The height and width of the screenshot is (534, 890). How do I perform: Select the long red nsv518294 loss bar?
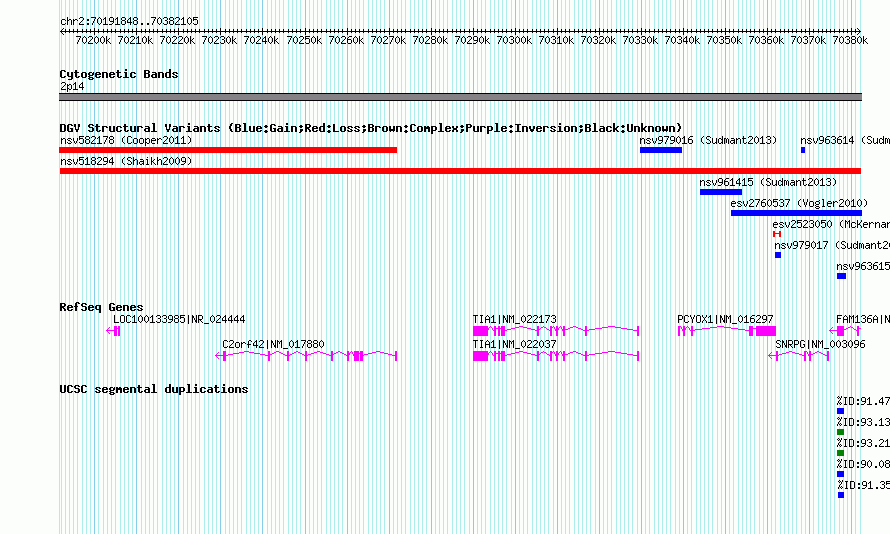coord(460,171)
